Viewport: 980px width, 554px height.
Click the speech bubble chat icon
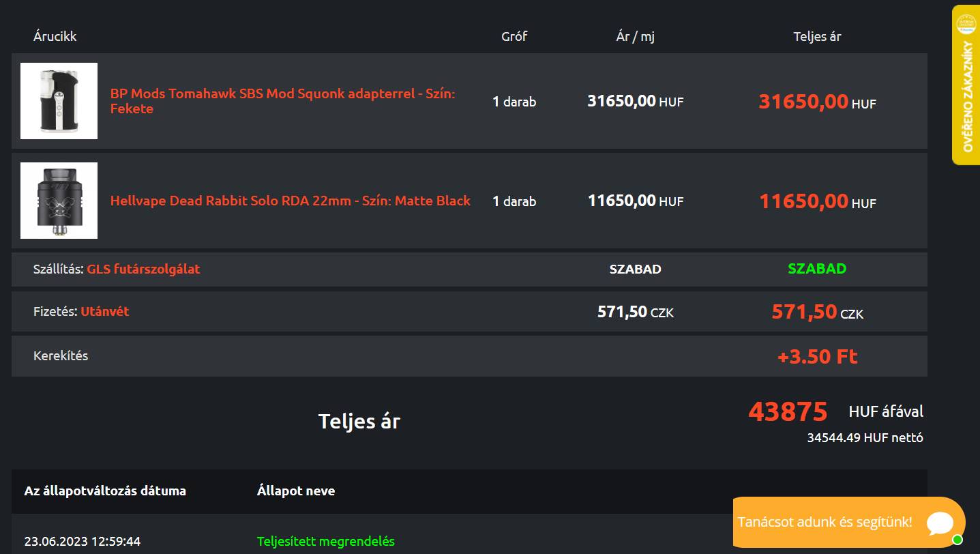pyautogui.click(x=940, y=523)
